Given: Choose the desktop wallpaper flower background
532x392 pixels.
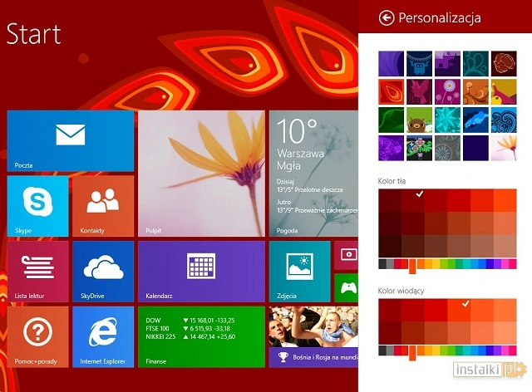Looking at the screenshot, I should tap(504, 148).
